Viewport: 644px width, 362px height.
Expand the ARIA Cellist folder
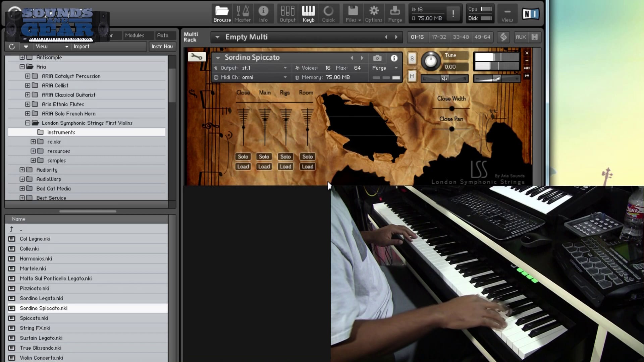click(28, 85)
